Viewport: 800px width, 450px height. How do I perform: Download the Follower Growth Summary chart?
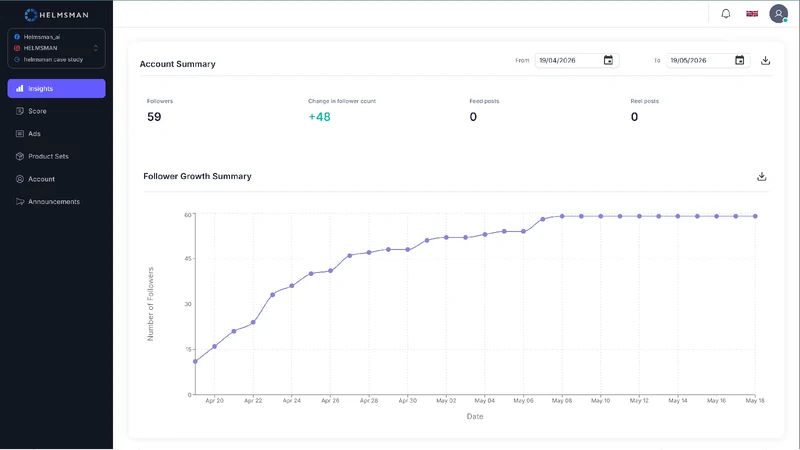coord(762,177)
